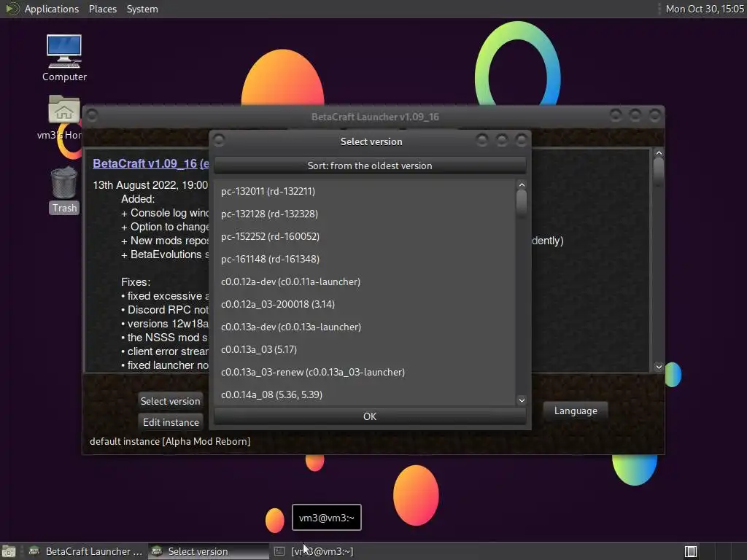The width and height of the screenshot is (747, 560).
Task: Click BetaCraft Launcher window menu button
Action: click(92, 115)
